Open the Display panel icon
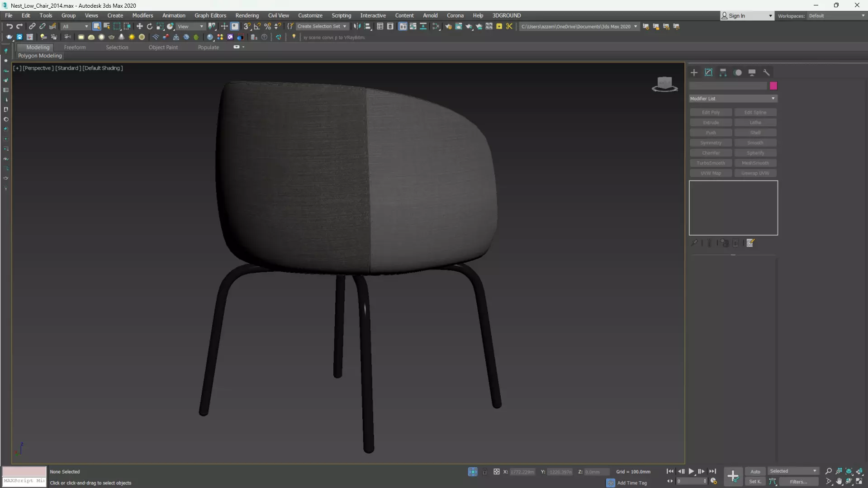The image size is (868, 488). point(752,72)
